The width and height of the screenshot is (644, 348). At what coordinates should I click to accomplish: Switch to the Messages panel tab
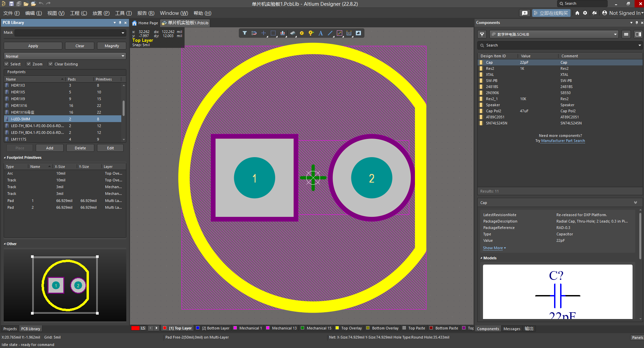coord(512,329)
